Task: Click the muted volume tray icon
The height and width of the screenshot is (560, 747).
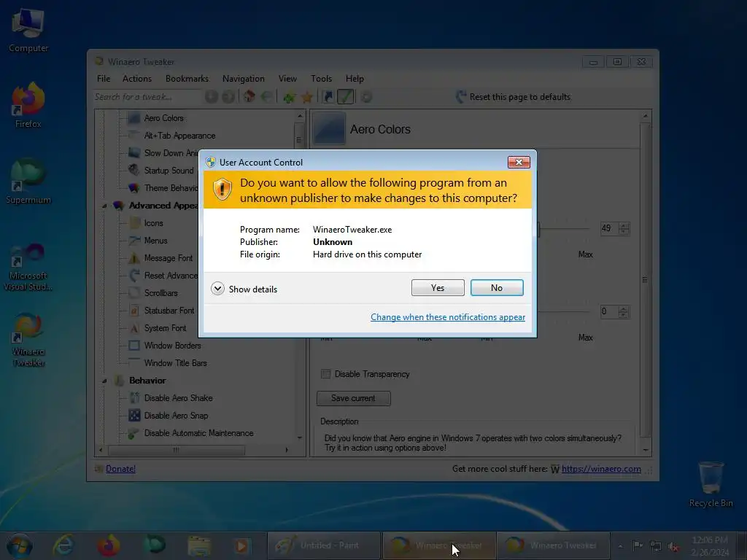Action: (x=673, y=546)
